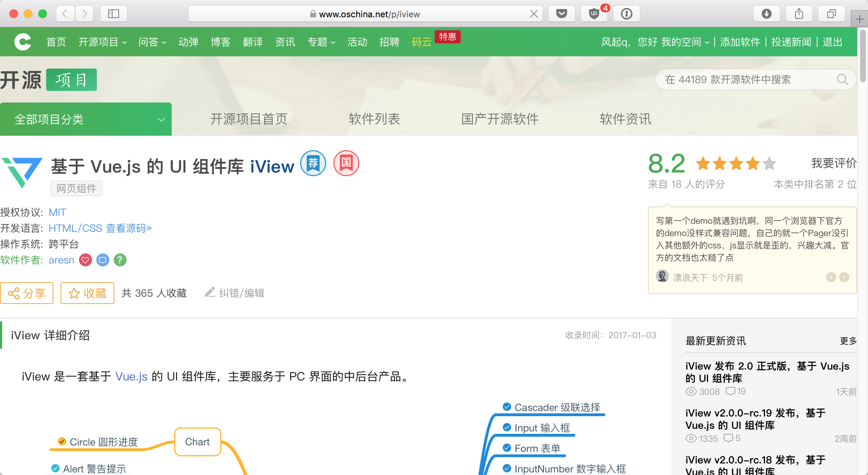Click the 纠错/编辑 pencil edit link
Image resolution: width=868 pixels, height=475 pixels.
coord(234,293)
